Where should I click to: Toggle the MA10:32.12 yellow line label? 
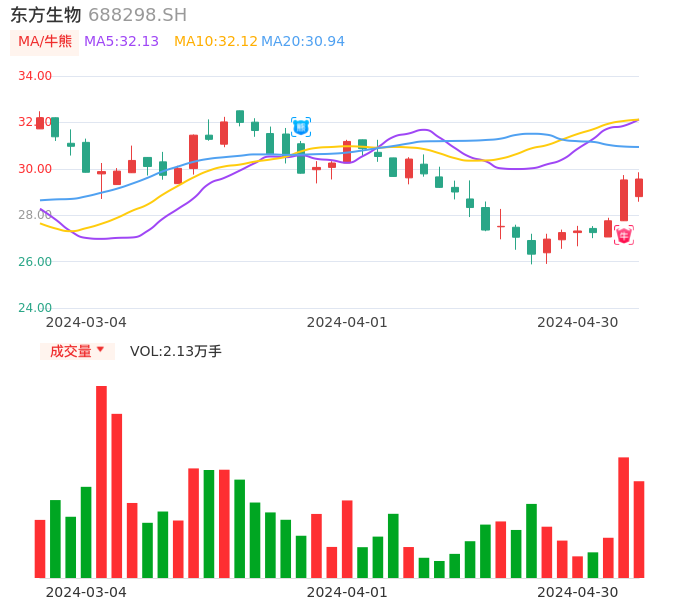[215, 42]
